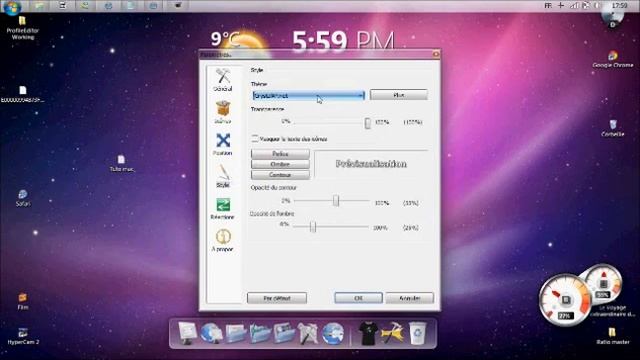
Task: Select the Safari desktop shortcut
Action: point(23,198)
